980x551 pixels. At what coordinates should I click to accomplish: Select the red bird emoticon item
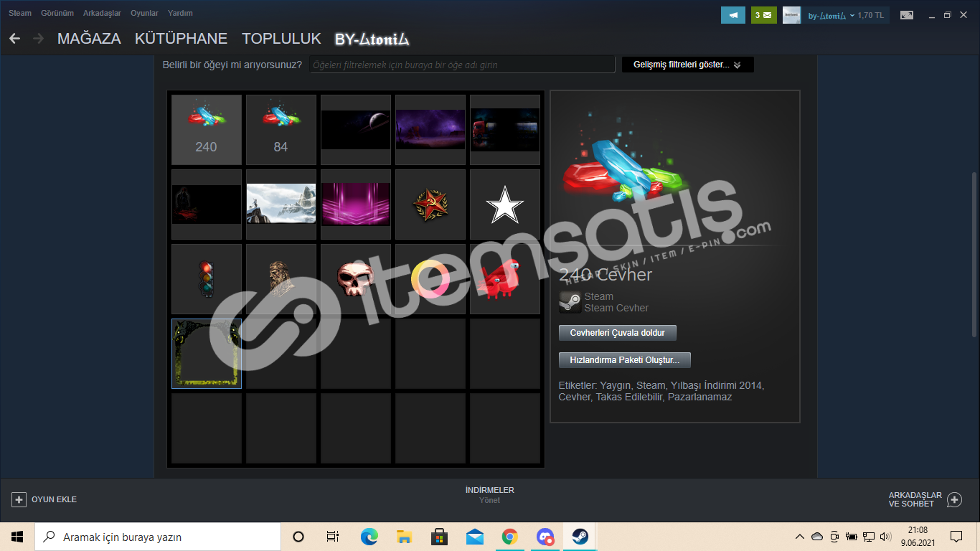pos(505,279)
